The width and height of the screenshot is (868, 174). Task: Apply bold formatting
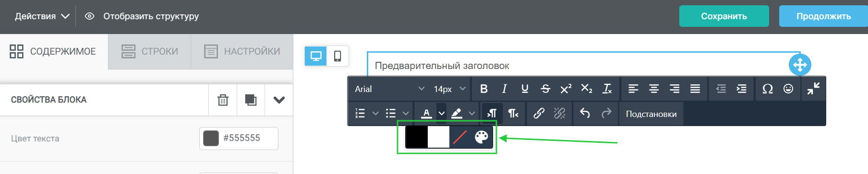(484, 89)
